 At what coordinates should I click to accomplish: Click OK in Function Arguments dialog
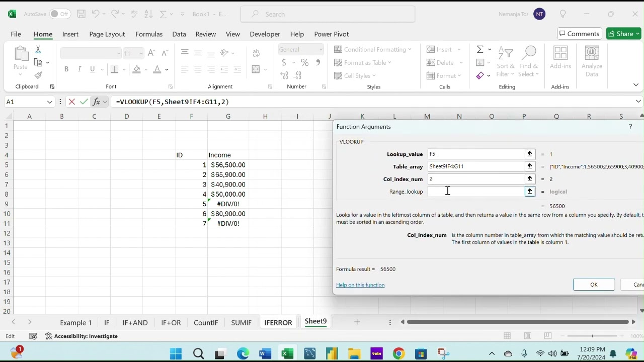click(x=594, y=285)
